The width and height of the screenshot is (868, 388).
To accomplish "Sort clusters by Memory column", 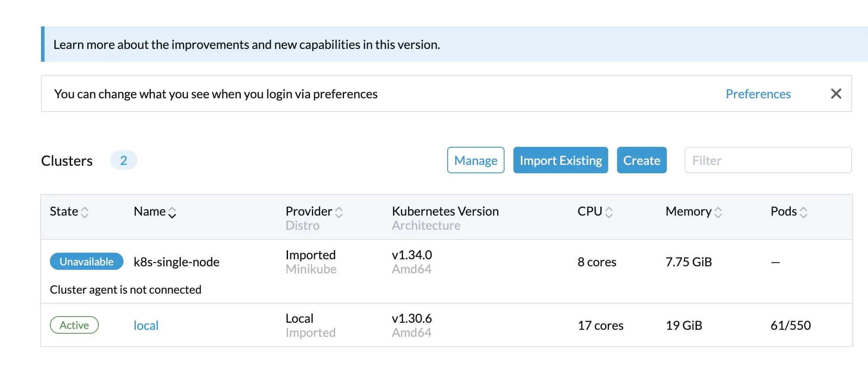I will [x=693, y=212].
